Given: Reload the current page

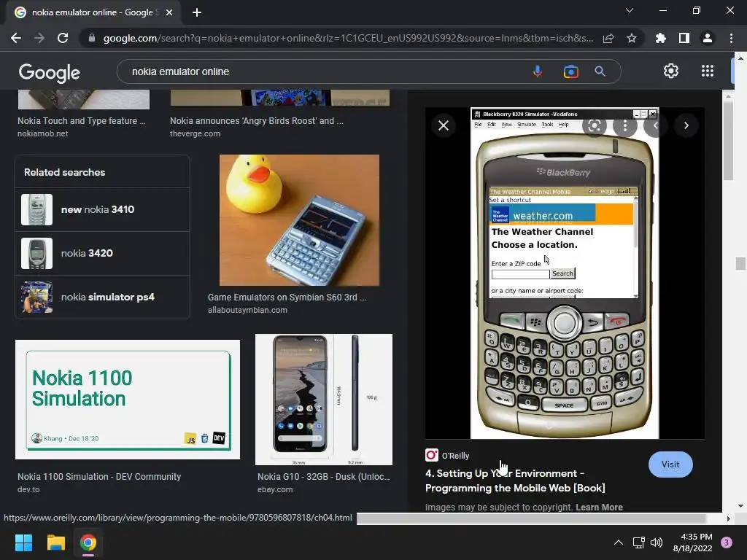Looking at the screenshot, I should coord(63,38).
